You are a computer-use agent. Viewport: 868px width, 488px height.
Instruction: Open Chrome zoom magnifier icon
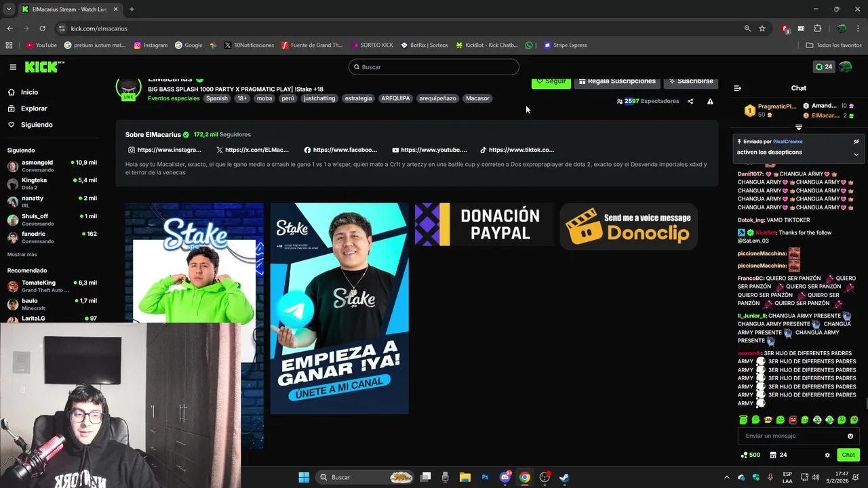tap(747, 28)
